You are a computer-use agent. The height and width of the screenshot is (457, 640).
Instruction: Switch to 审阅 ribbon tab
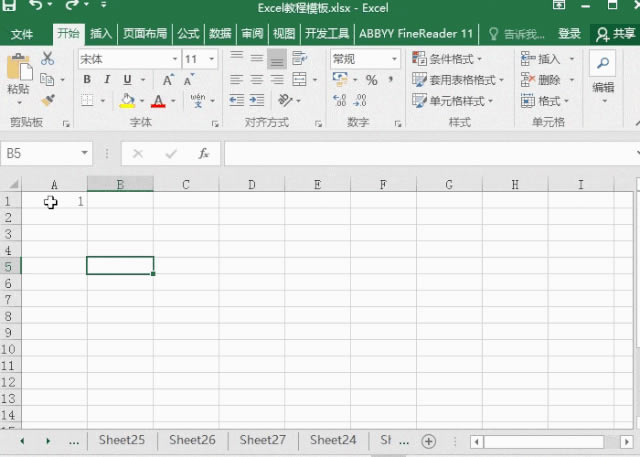(252, 34)
